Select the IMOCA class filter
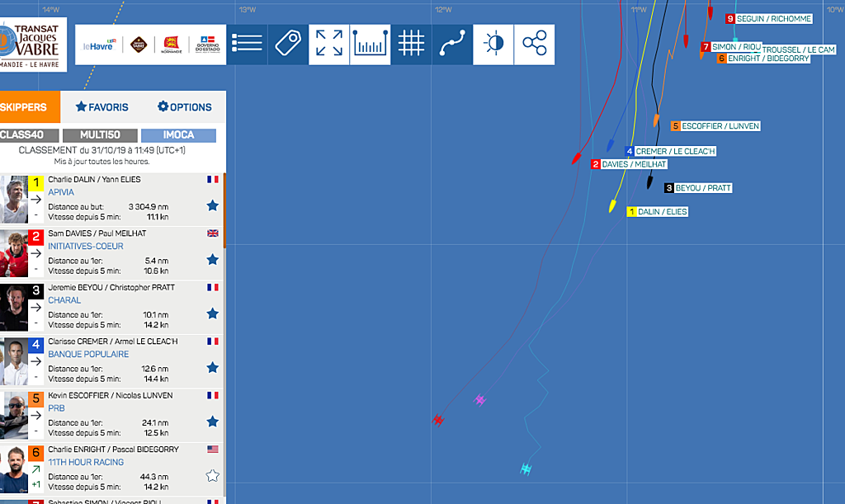The height and width of the screenshot is (504, 845). pyautogui.click(x=178, y=135)
